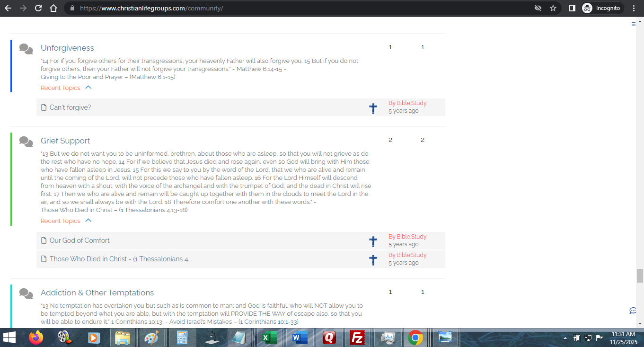The width and height of the screenshot is (644, 347).
Task: Open the Addiction & Other Temptations forum
Action: (97, 293)
